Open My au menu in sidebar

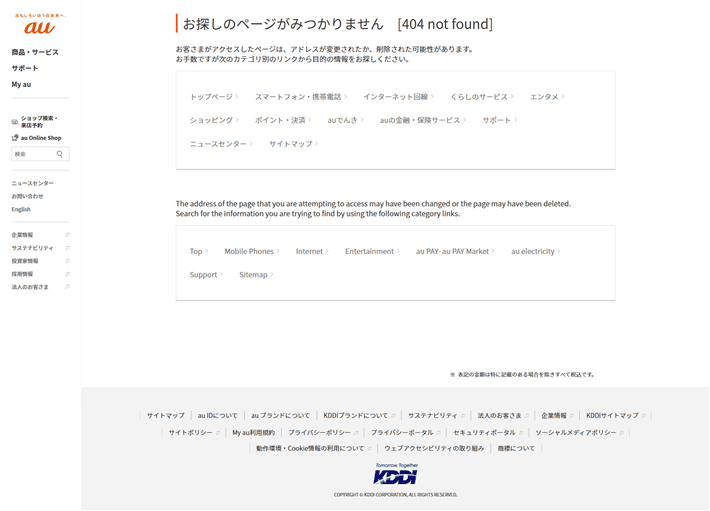[21, 85]
